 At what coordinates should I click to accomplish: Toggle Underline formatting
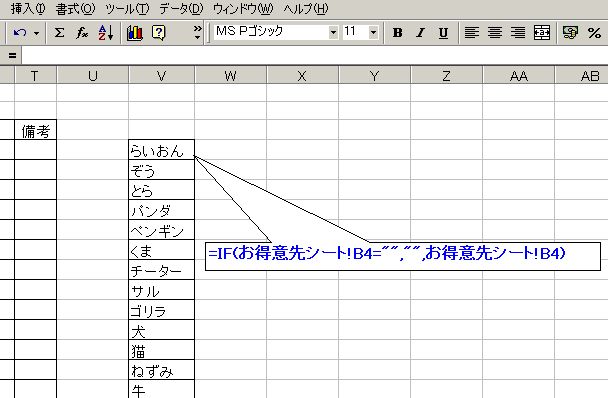443,33
